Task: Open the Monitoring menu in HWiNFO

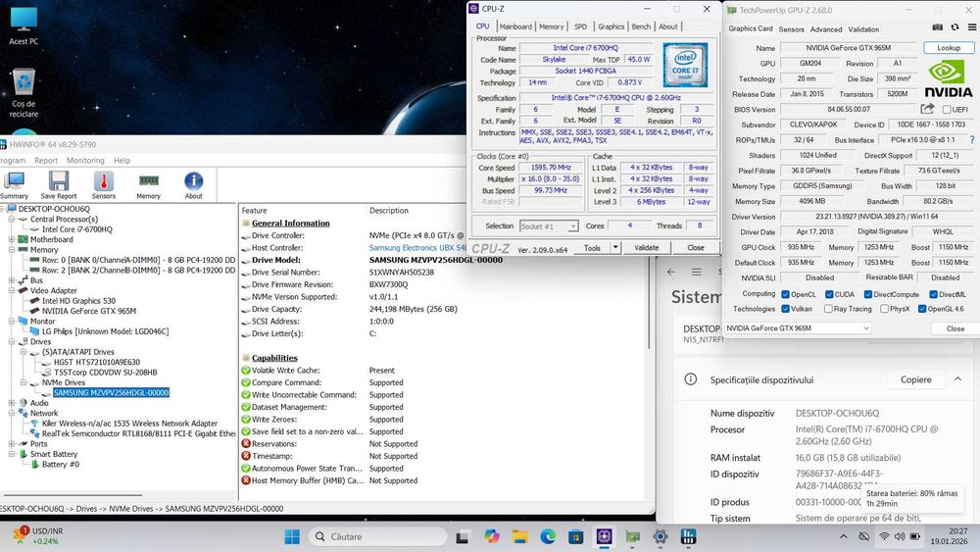Action: pos(85,160)
